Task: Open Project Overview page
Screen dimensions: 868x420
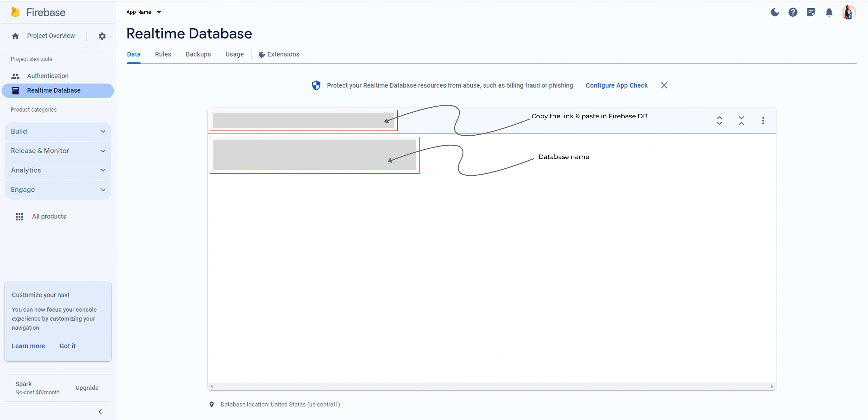Action: [x=51, y=36]
